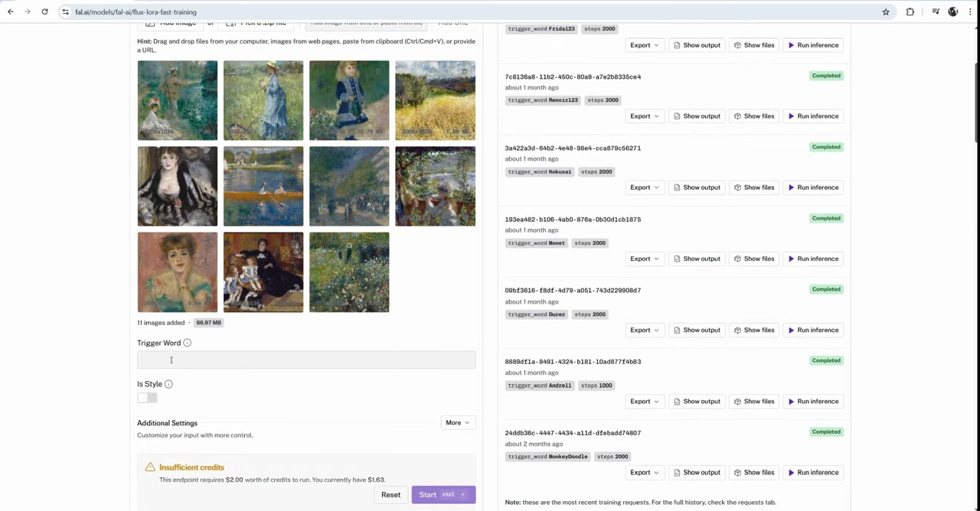Click the Reset button
The image size is (980, 511).
(x=390, y=494)
